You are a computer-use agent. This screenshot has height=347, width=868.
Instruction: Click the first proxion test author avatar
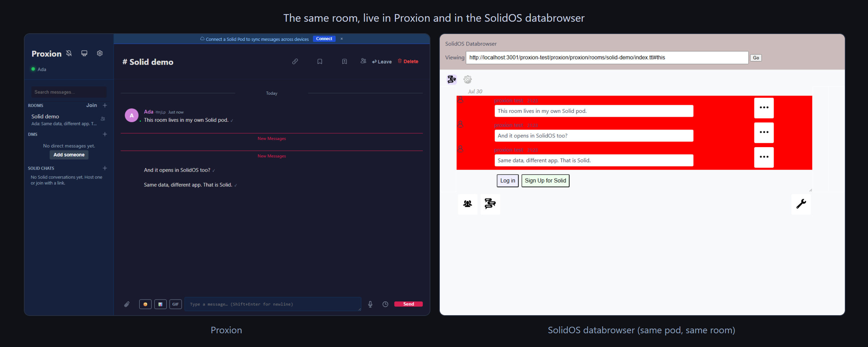(x=460, y=99)
